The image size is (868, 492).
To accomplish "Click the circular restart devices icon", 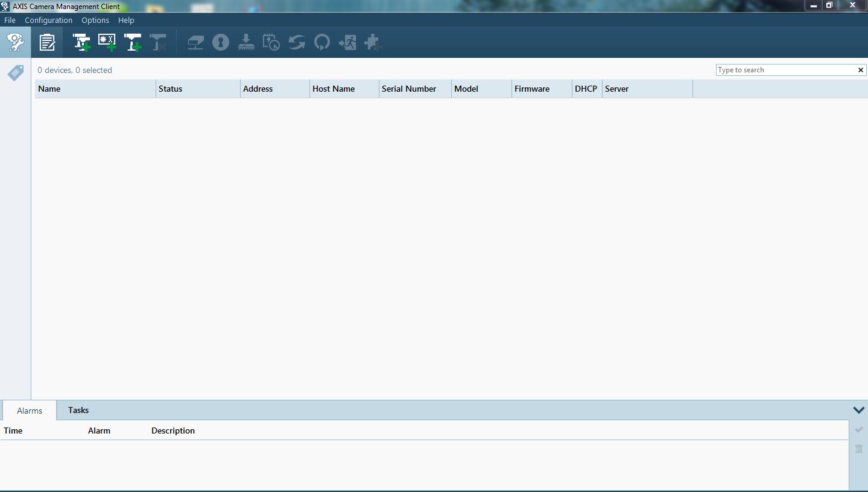I will 322,42.
